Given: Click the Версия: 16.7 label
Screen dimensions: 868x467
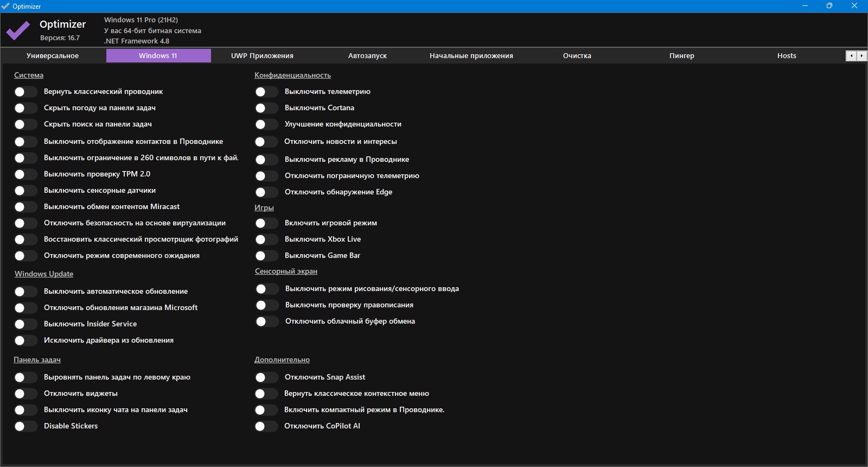Looking at the screenshot, I should pyautogui.click(x=60, y=38).
